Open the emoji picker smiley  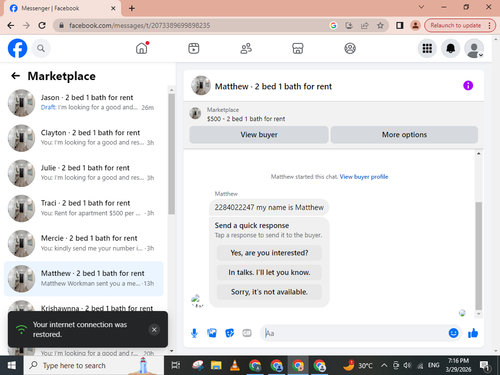(x=453, y=333)
